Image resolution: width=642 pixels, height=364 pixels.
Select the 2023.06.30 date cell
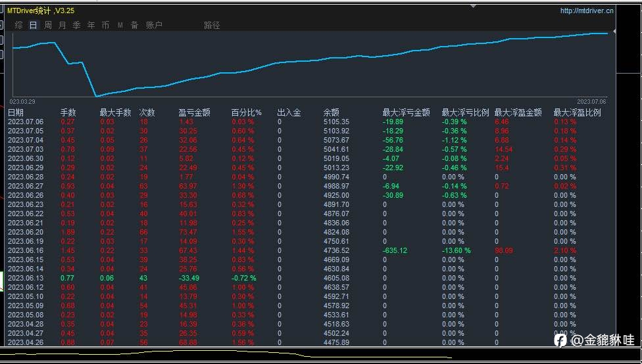[x=26, y=159]
